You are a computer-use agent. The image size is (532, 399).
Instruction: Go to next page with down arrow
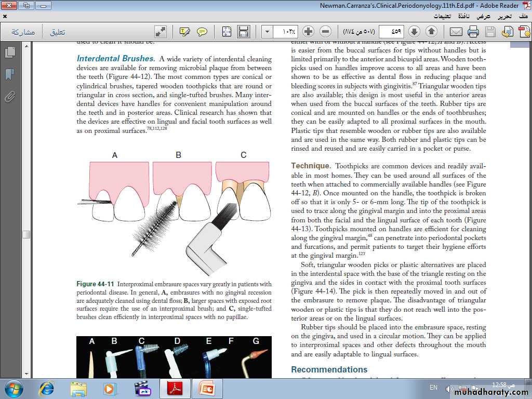[x=414, y=32]
